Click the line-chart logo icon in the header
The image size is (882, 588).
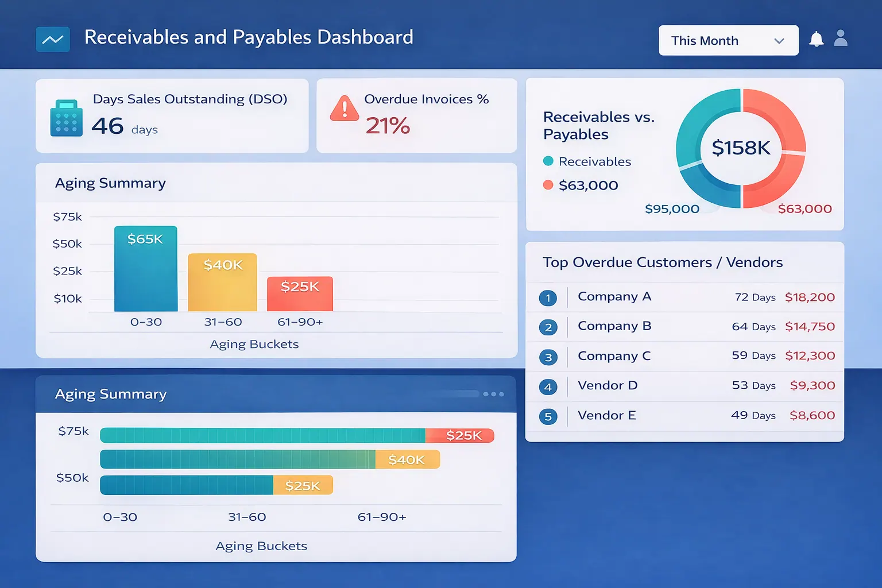click(x=52, y=39)
